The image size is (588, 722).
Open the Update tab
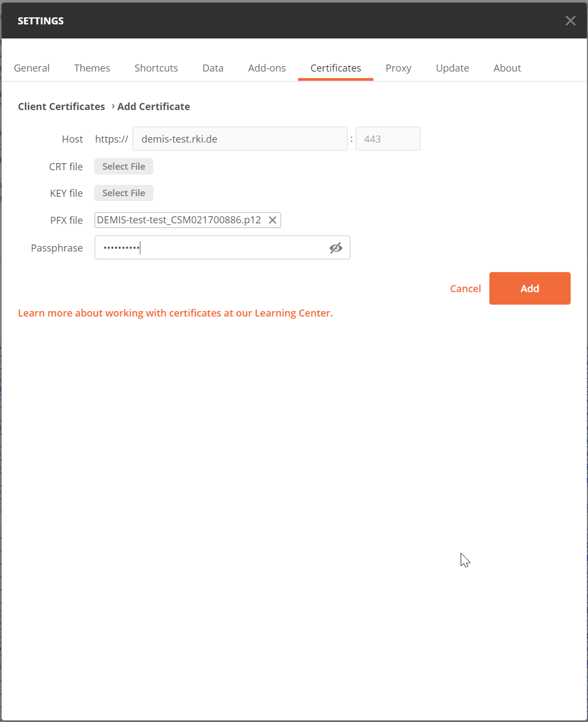[453, 68]
